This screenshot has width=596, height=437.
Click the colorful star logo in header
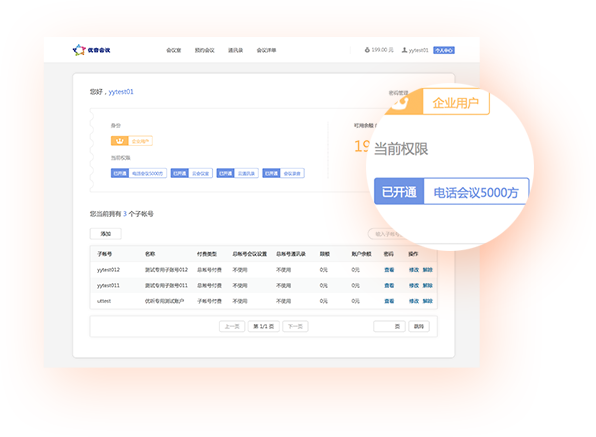tap(79, 50)
